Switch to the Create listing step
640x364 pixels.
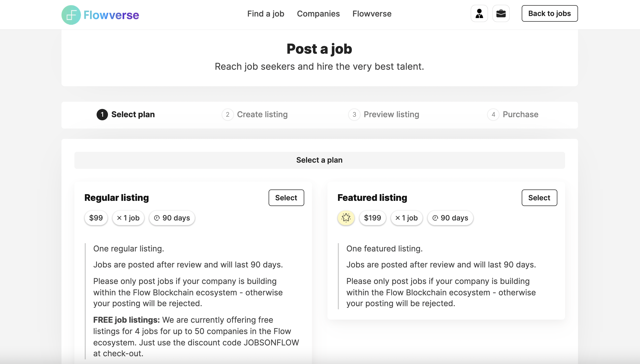click(262, 115)
